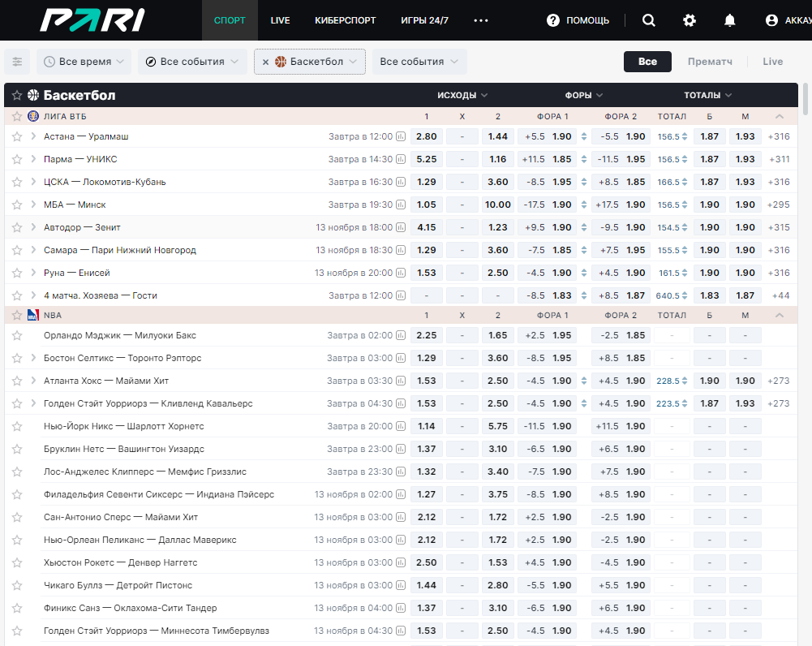Open statistics icon for МБА — Минск
Screen dimensions: 812x646
tap(401, 205)
